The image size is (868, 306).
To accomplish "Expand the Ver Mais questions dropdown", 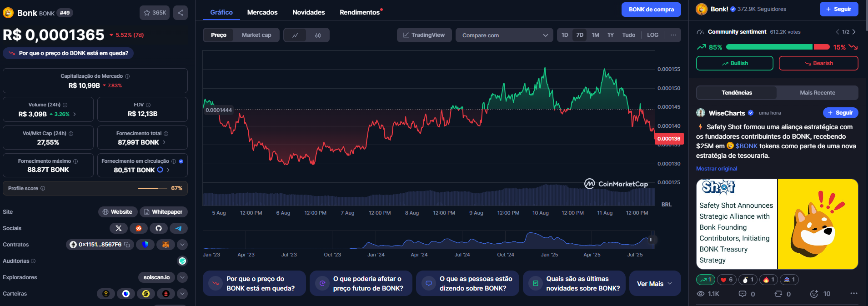I will tap(655, 284).
